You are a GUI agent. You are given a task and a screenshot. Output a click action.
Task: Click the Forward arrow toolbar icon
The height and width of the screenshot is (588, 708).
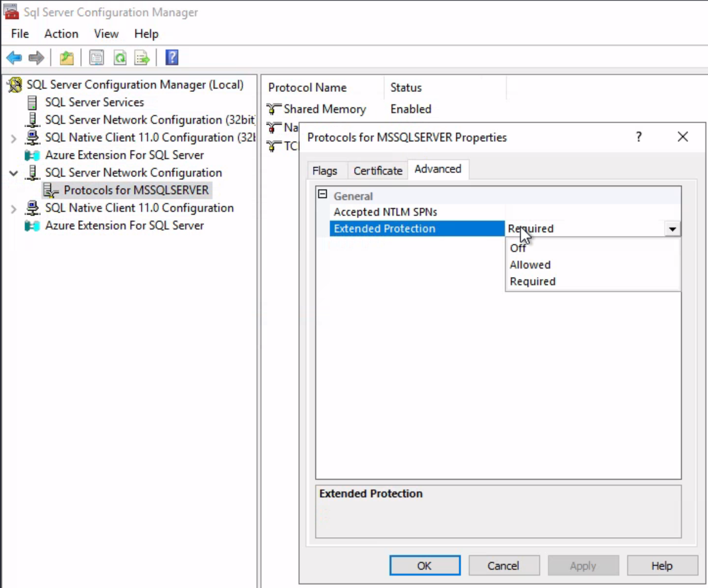(x=36, y=57)
